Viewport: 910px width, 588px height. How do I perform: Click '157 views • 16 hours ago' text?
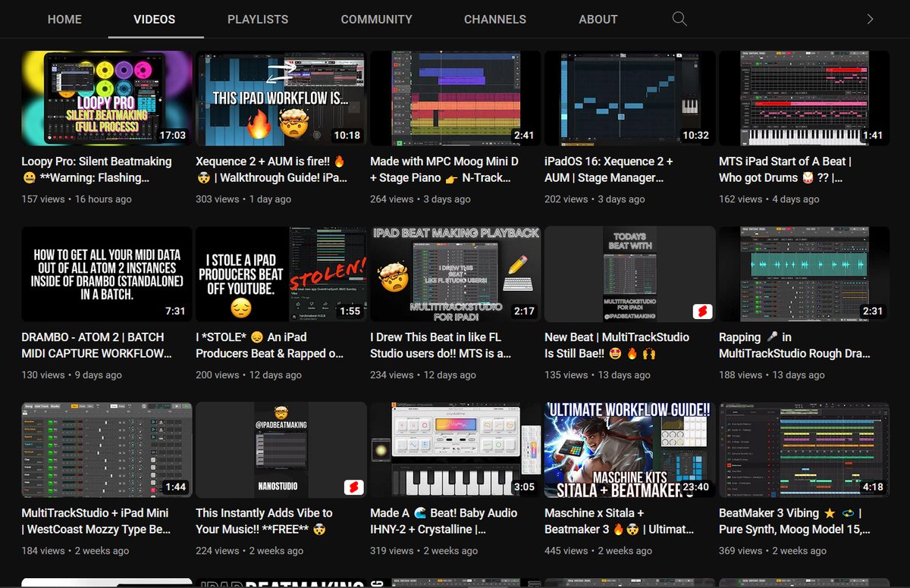(77, 199)
